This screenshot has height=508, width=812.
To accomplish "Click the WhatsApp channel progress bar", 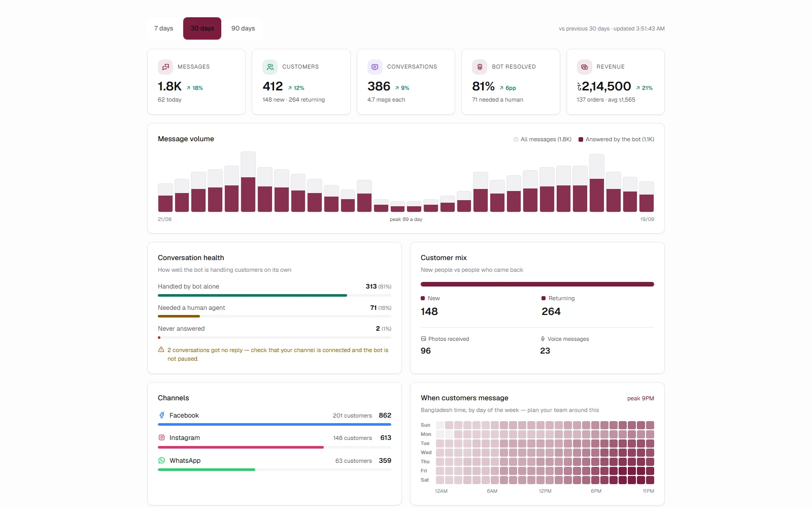I will point(275,469).
